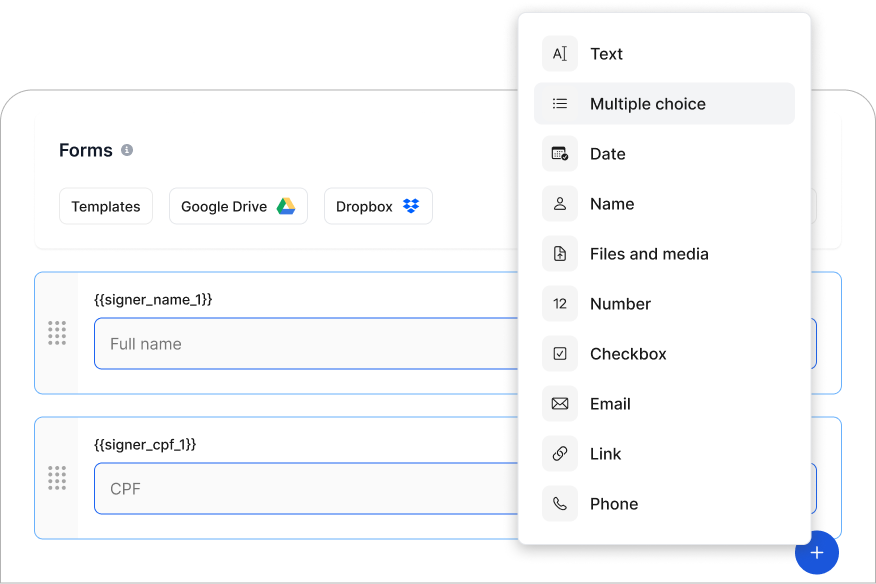Click the Multiple choice list icon
The width and height of the screenshot is (876, 584).
pyautogui.click(x=560, y=104)
